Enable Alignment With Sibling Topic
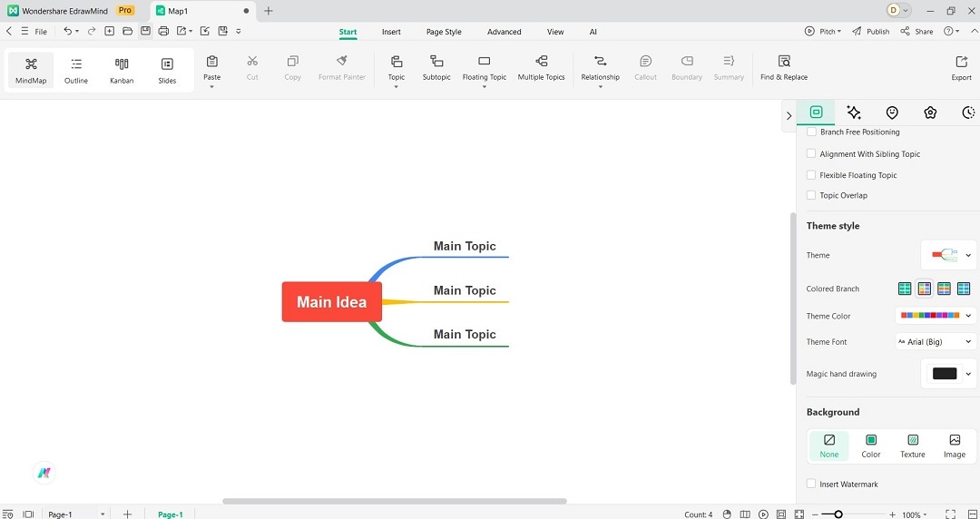This screenshot has height=519, width=980. coord(811,153)
